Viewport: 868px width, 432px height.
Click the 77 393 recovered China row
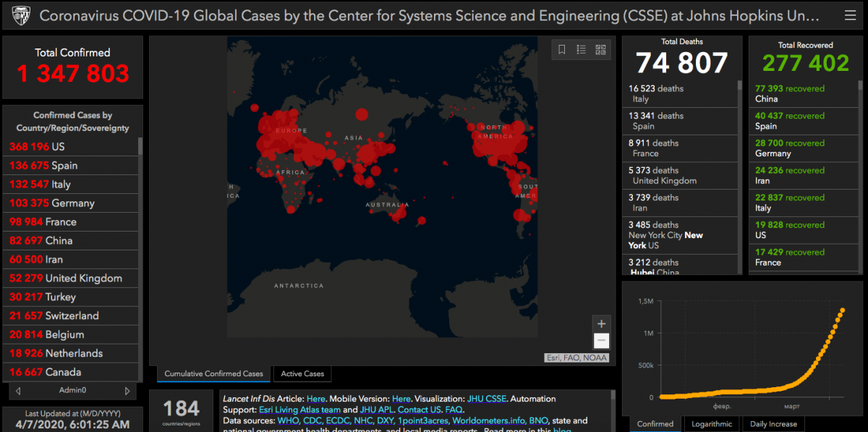tap(804, 94)
